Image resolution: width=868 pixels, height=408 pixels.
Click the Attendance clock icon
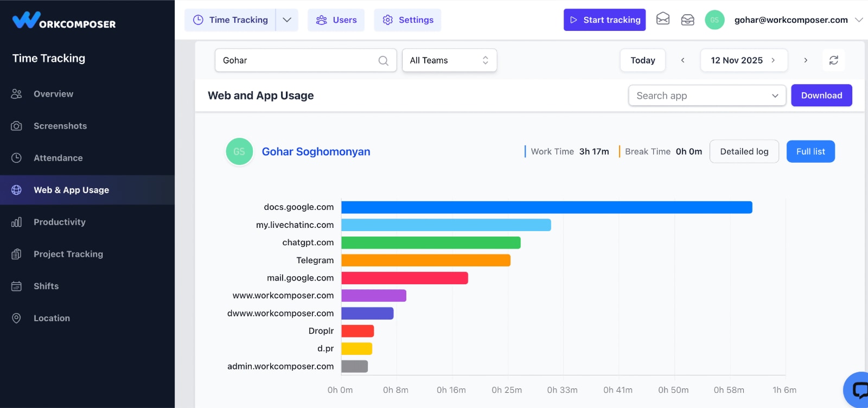pyautogui.click(x=16, y=158)
